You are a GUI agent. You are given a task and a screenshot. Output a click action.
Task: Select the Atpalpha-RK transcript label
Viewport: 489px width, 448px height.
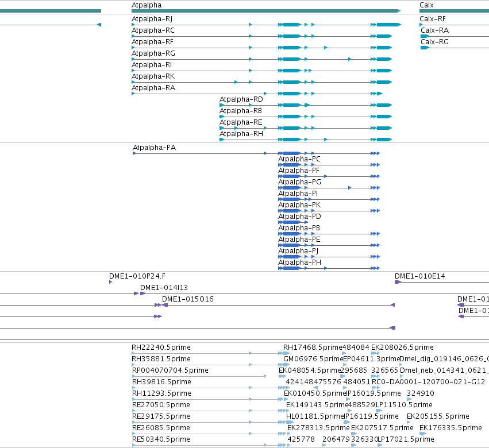point(153,77)
